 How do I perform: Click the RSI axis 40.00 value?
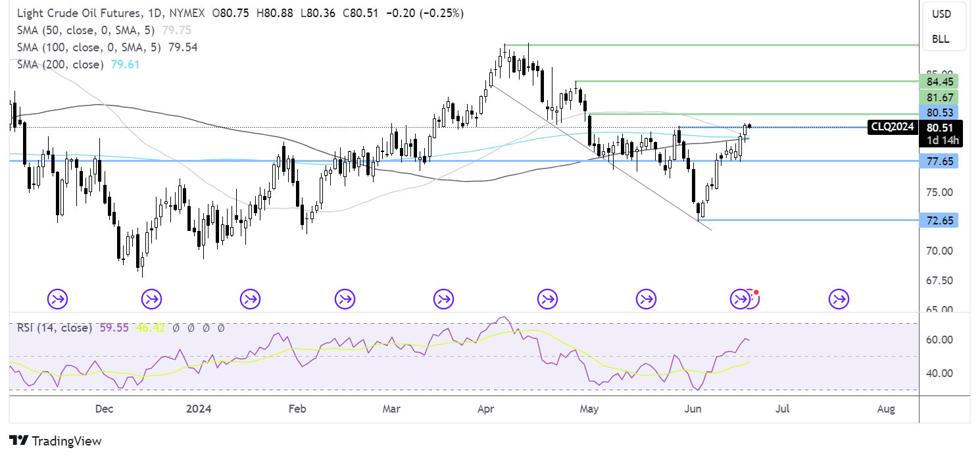coord(940,373)
